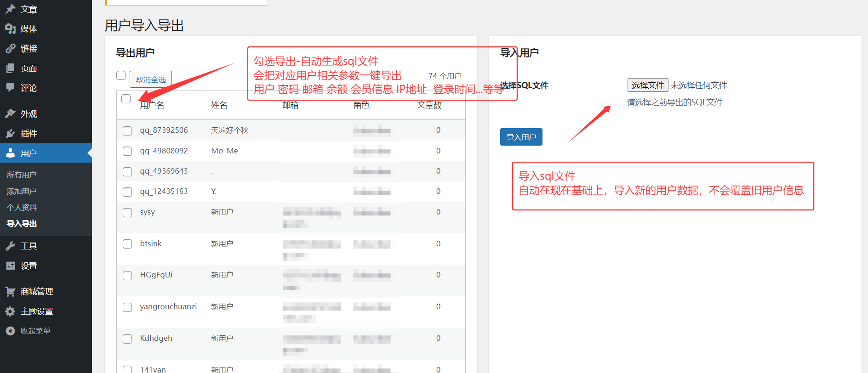Image resolution: width=868 pixels, height=373 pixels.
Task: Go to 添加用户 in the sidebar
Action: 22,191
